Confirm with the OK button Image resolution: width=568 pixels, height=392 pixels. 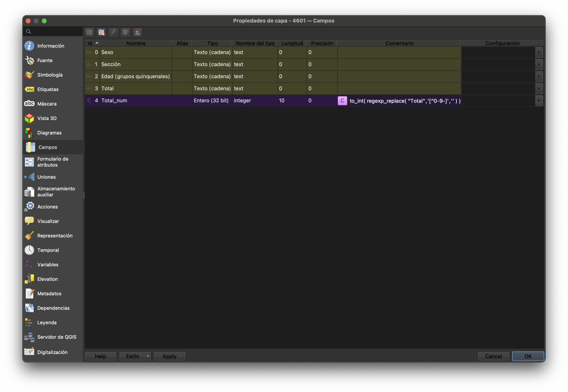(x=528, y=356)
